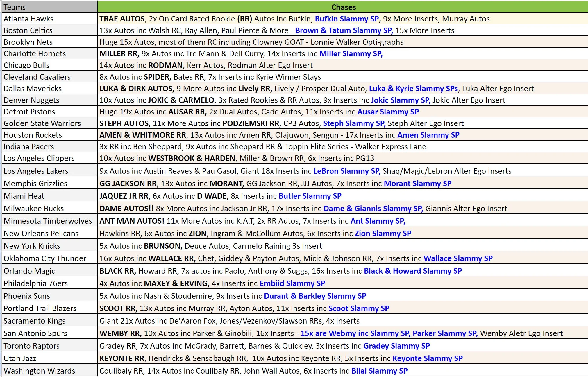Click the Sacramento Kings team cell

tap(49, 320)
